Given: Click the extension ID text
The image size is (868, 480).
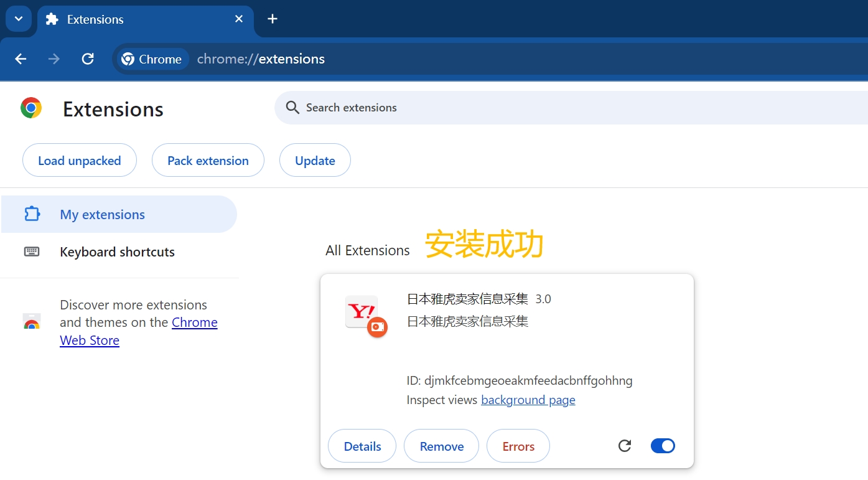Looking at the screenshot, I should pyautogui.click(x=520, y=380).
